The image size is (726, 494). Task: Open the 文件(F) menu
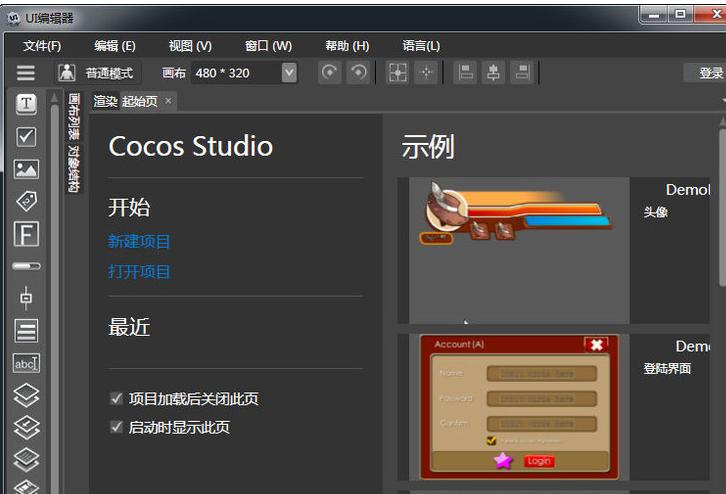pyautogui.click(x=42, y=46)
